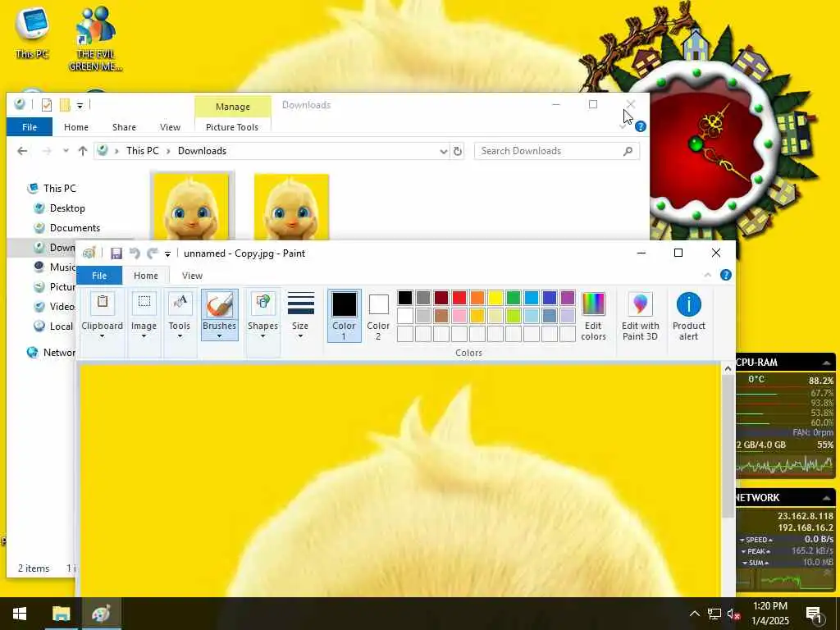Screen dimensions: 840x630
Task: Expand the Tools group dropdown
Action: click(180, 316)
